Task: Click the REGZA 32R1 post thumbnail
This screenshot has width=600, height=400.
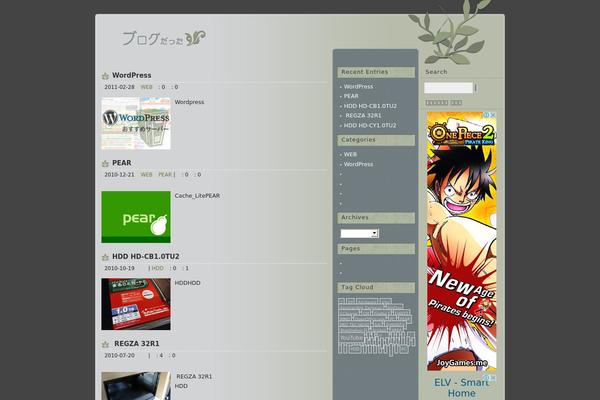Action: tap(136, 386)
